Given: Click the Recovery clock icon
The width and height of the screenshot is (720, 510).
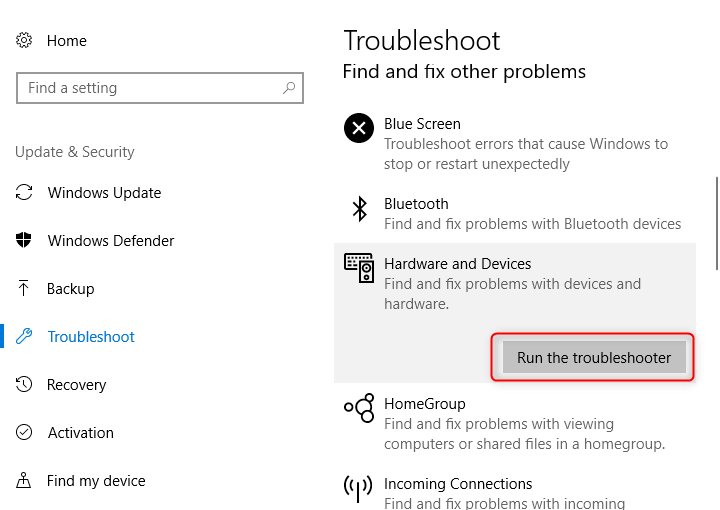Looking at the screenshot, I should click(x=24, y=384).
